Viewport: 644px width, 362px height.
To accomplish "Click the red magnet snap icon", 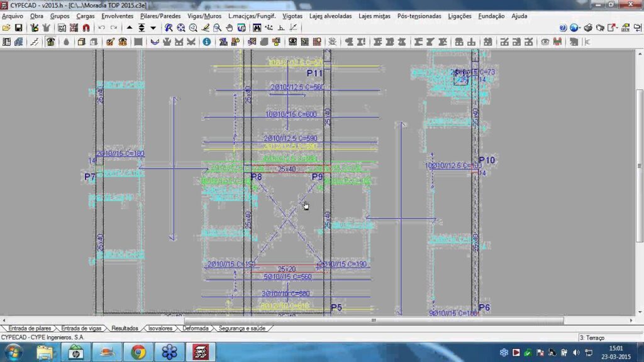I will [86, 28].
